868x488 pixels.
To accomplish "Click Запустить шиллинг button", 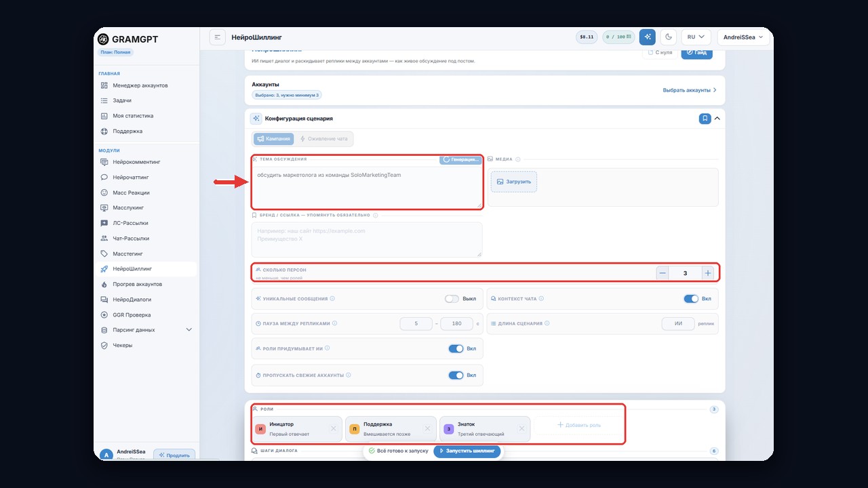I will (467, 451).
